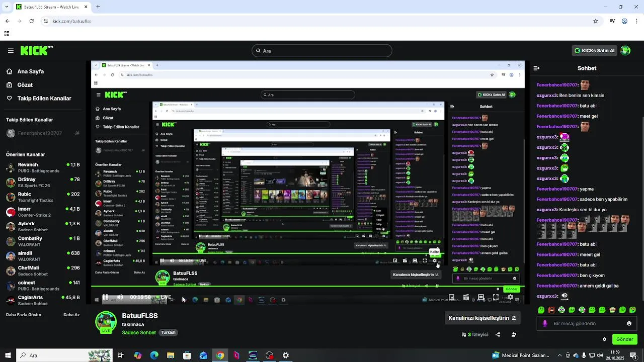Open CombatRy recommended channel

tap(43, 241)
